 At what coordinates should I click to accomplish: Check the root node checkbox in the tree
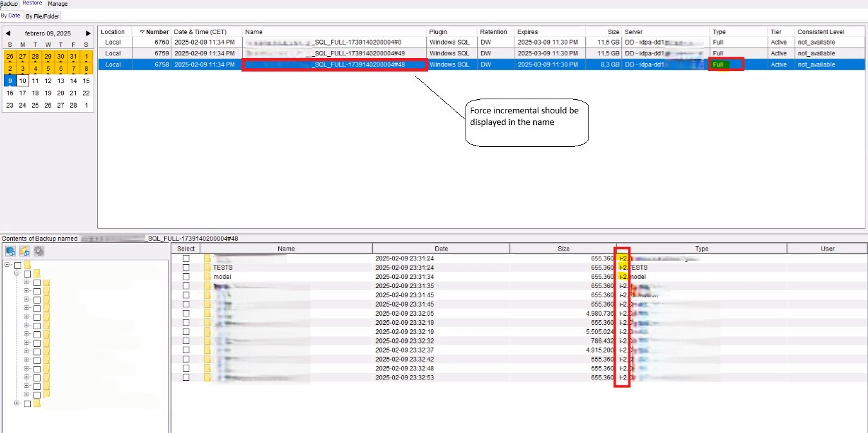coord(18,265)
